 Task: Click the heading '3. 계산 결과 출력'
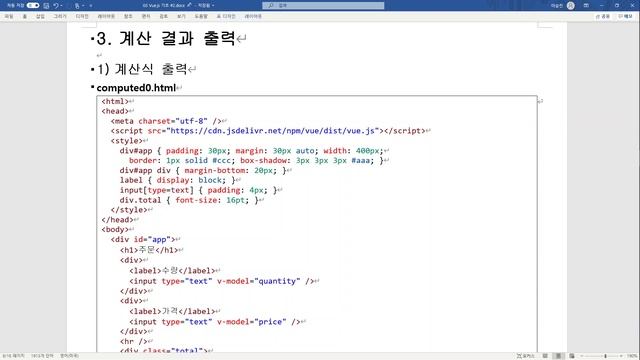pos(166,38)
